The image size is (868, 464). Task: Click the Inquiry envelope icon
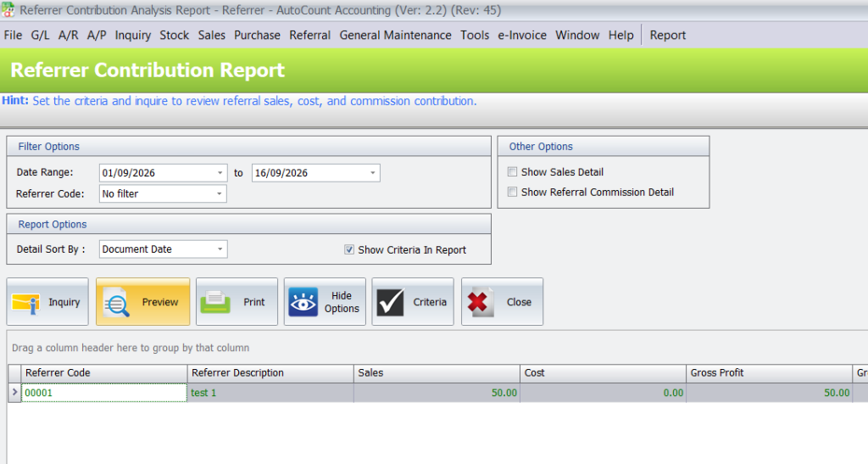pyautogui.click(x=25, y=303)
